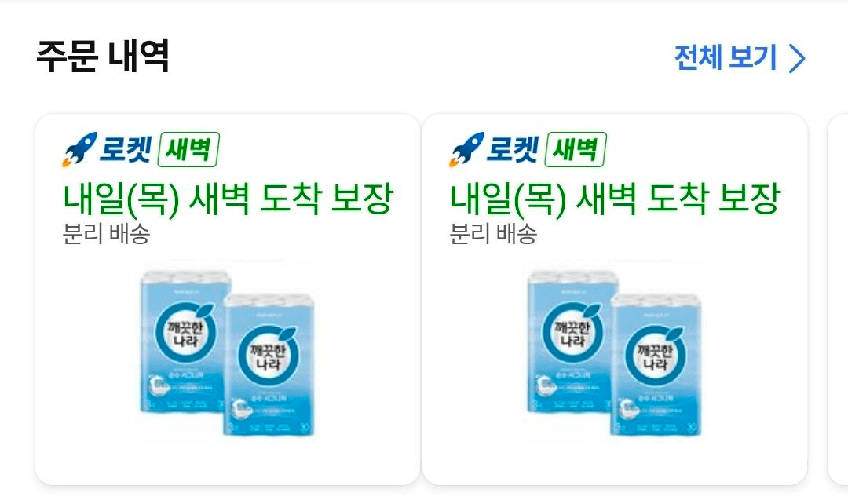Viewport: 848px width, 504px height.
Task: Click 분리 배송 label on first order card
Action: click(106, 234)
